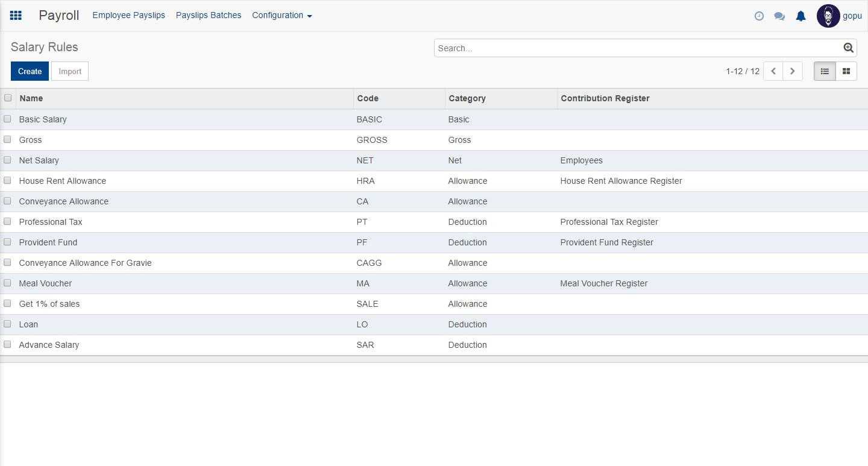Click the Import button
Viewport: 868px width, 466px height.
(70, 71)
